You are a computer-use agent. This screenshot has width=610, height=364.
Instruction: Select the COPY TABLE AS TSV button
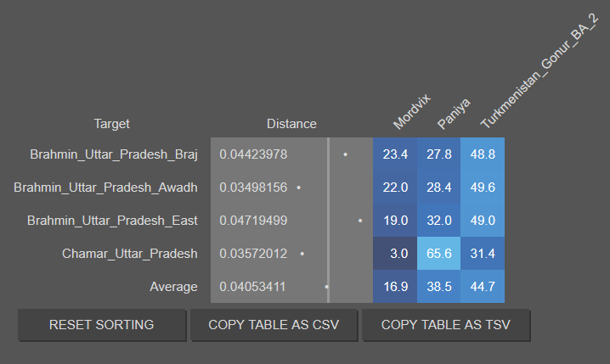tap(445, 325)
